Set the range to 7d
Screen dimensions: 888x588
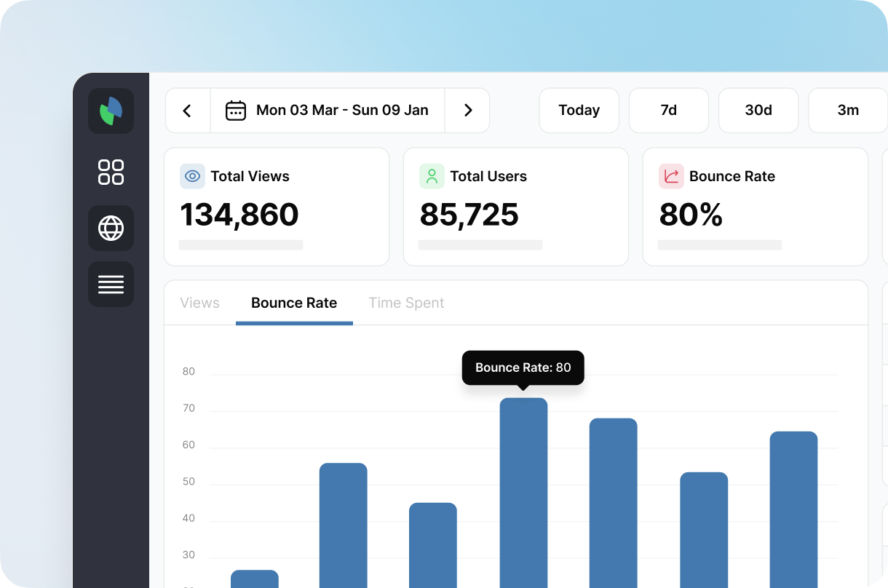pos(668,111)
